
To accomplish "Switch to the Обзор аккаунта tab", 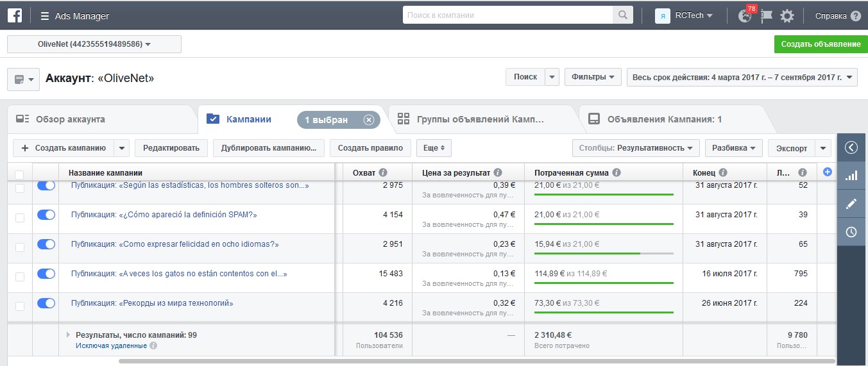I will click(70, 119).
